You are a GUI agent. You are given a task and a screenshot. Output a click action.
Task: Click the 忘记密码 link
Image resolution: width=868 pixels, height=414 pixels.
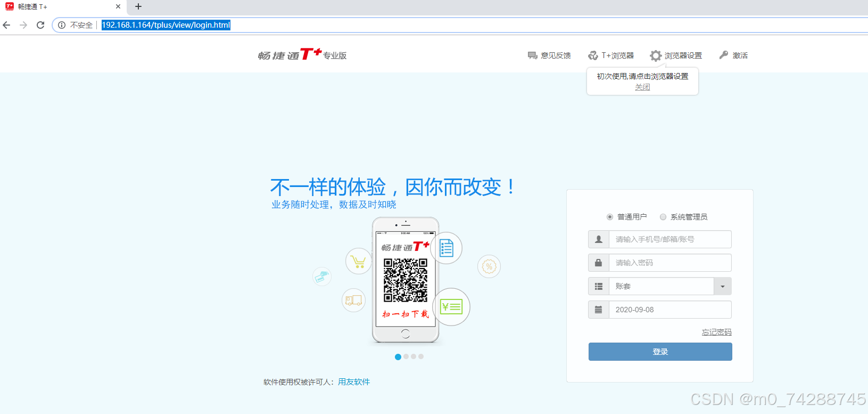tap(716, 332)
